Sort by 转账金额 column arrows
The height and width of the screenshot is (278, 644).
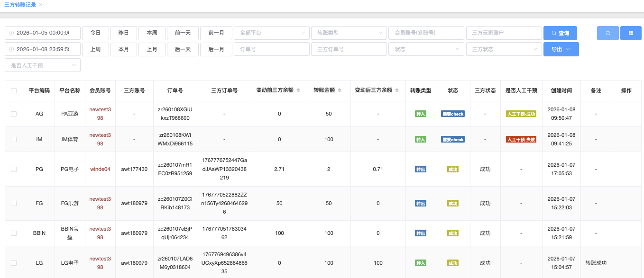340,90
